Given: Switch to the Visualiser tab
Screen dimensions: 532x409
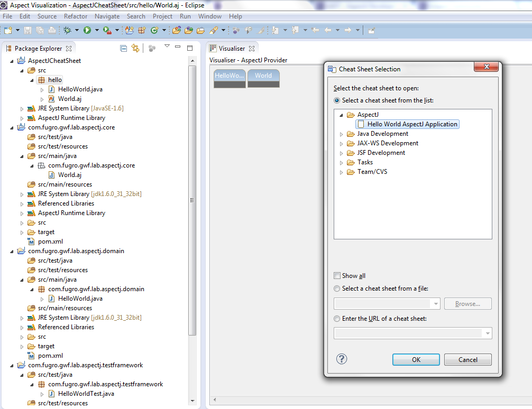Looking at the screenshot, I should 232,49.
